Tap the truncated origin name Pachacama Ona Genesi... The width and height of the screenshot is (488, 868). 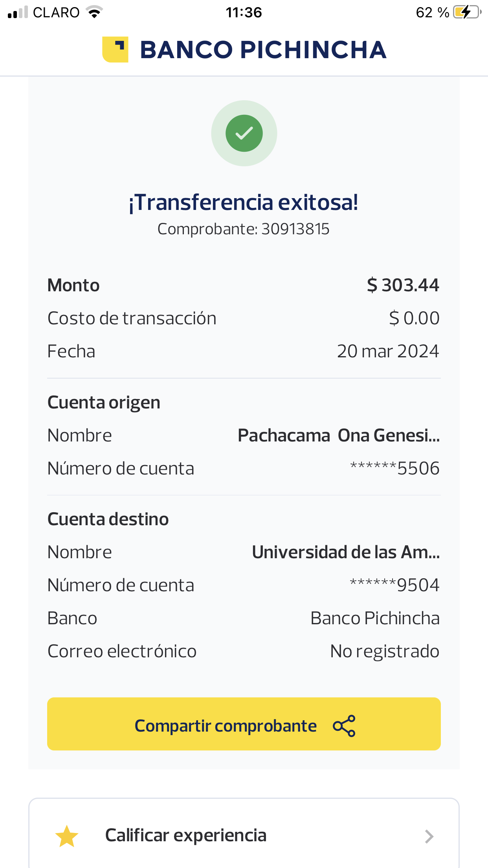tap(339, 436)
